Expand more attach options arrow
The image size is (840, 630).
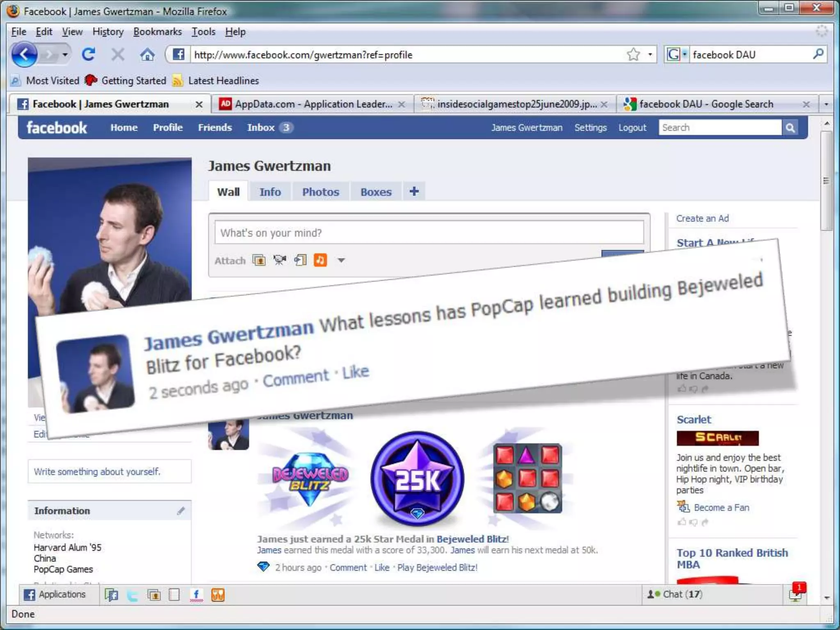pyautogui.click(x=341, y=260)
